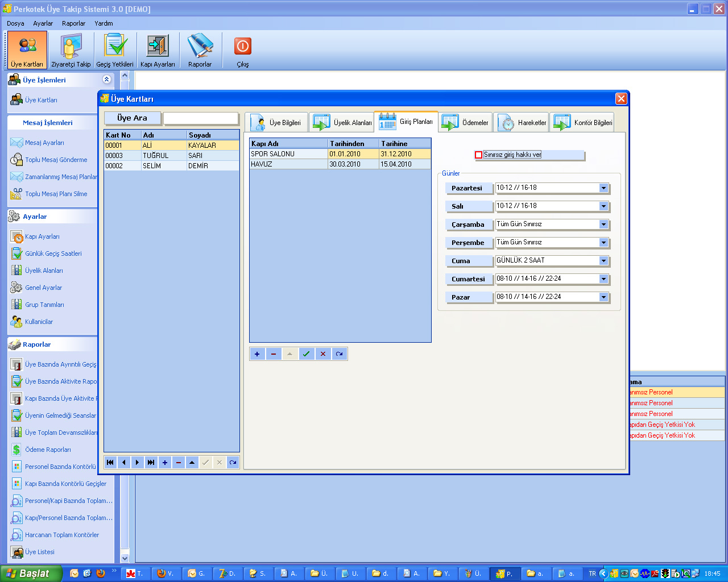The width and height of the screenshot is (728, 582).
Task: Collapse the Üye İşlemleri sidebar section
Action: 106,80
